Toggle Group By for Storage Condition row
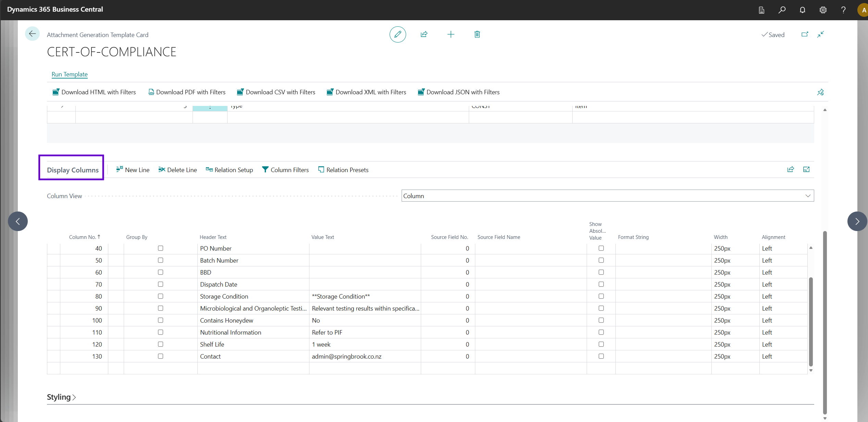This screenshot has width=868, height=422. pos(160,296)
